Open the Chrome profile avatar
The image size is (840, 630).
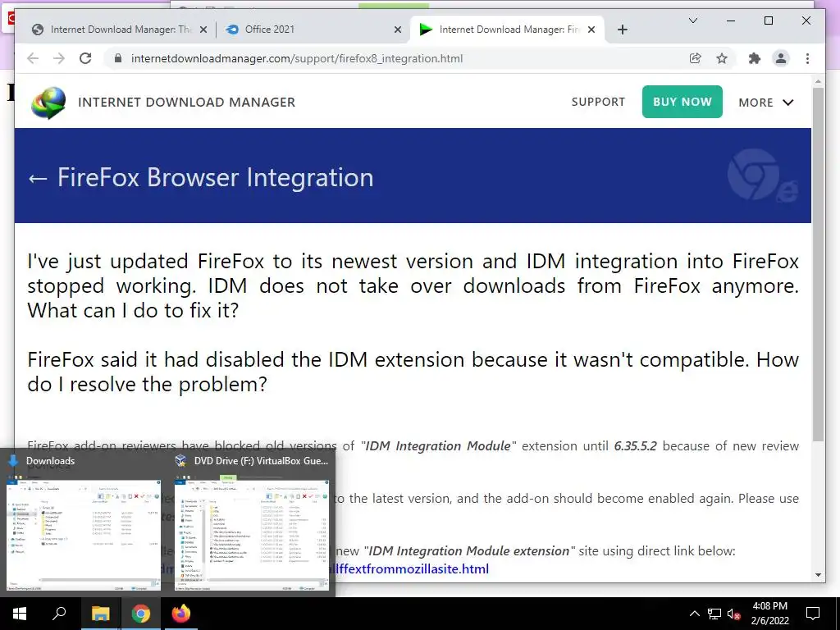(x=781, y=58)
